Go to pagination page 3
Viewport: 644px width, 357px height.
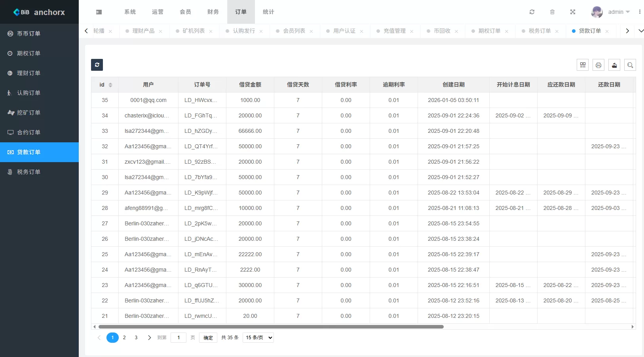click(x=136, y=338)
